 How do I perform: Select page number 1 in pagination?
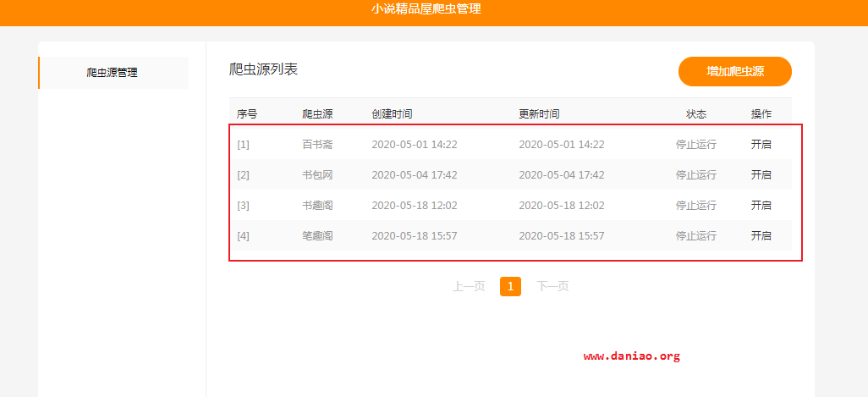point(510,286)
